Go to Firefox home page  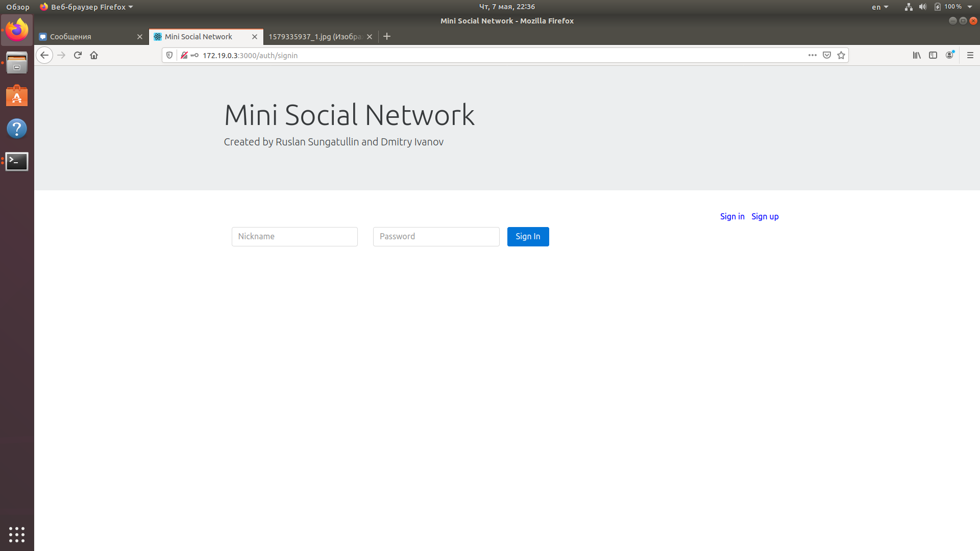[94, 55]
